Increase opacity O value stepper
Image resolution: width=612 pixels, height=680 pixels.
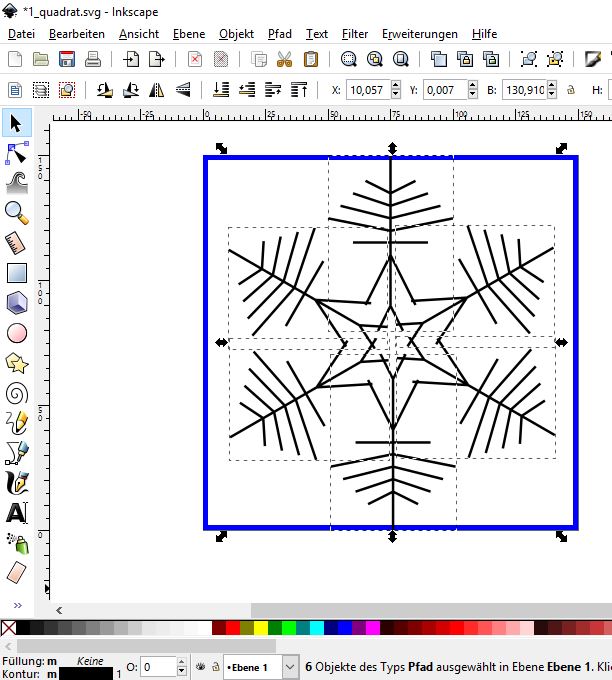coord(182,662)
